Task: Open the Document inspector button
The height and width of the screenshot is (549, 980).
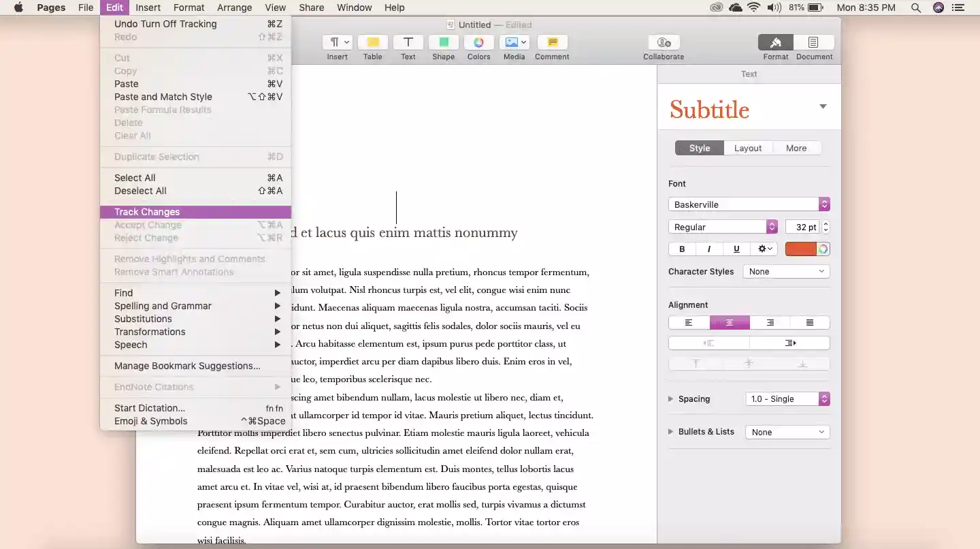Action: [x=814, y=42]
